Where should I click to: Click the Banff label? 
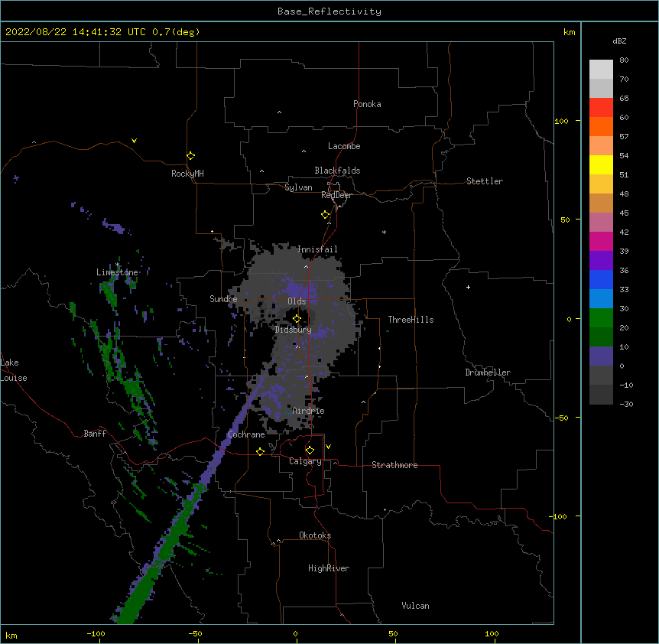point(95,434)
